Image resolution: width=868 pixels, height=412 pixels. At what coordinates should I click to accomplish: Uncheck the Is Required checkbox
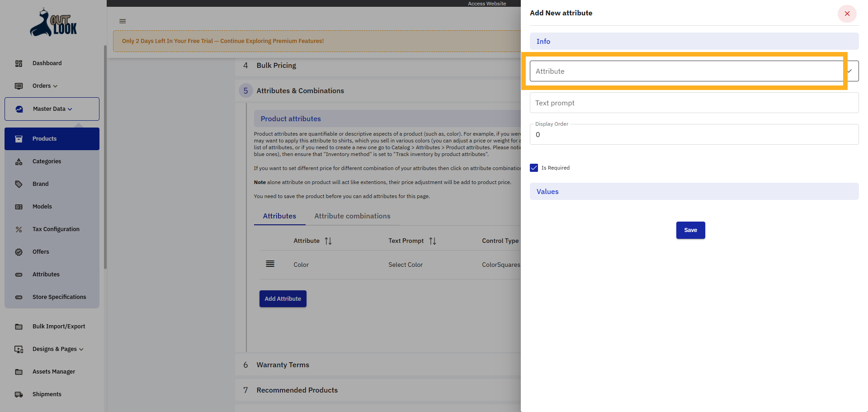click(x=534, y=167)
